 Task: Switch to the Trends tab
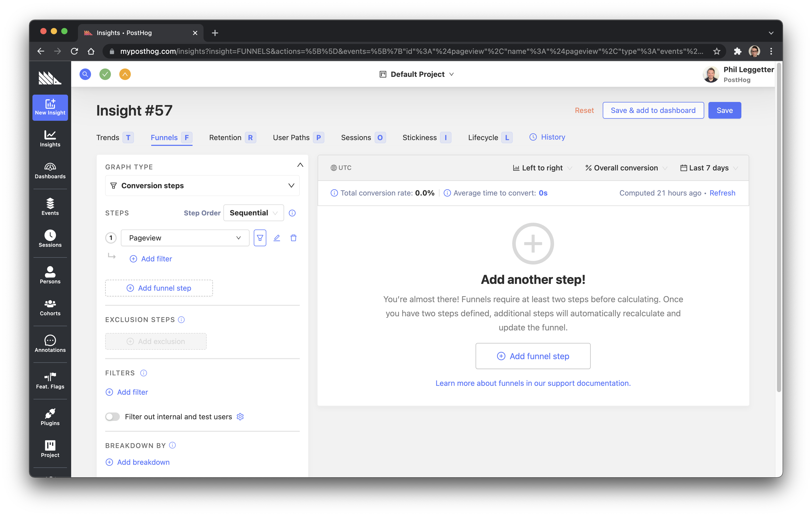pyautogui.click(x=115, y=137)
